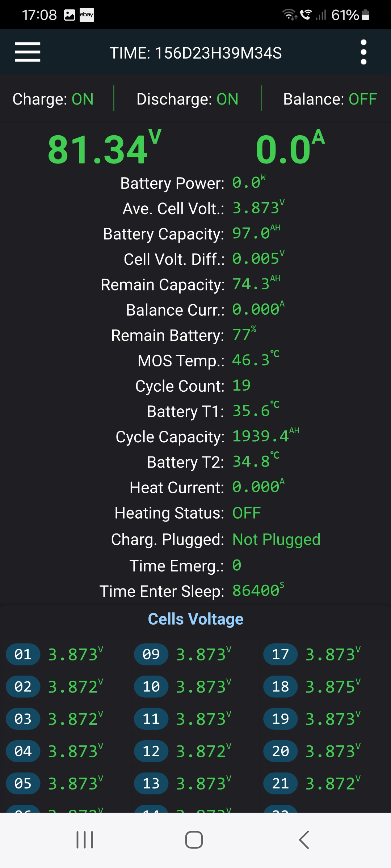Tap the Wi-Fi status icon
Image resolution: width=391 pixels, height=868 pixels.
(289, 15)
